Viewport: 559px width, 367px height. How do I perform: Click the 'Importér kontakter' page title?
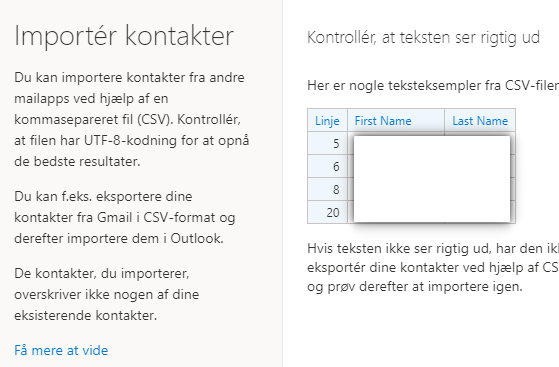point(124,36)
